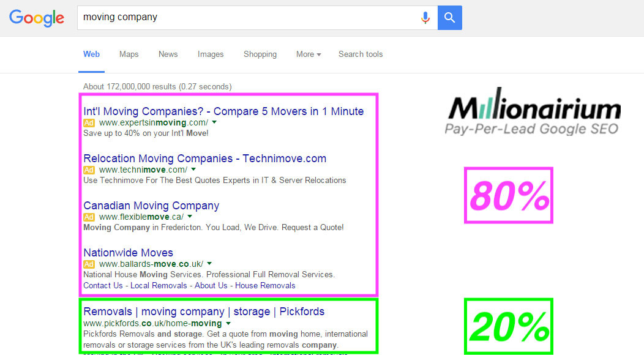Image resolution: width=644 pixels, height=355 pixels.
Task: Click Ad badge beside www.ballards-move.co.uk
Action: click(x=89, y=264)
